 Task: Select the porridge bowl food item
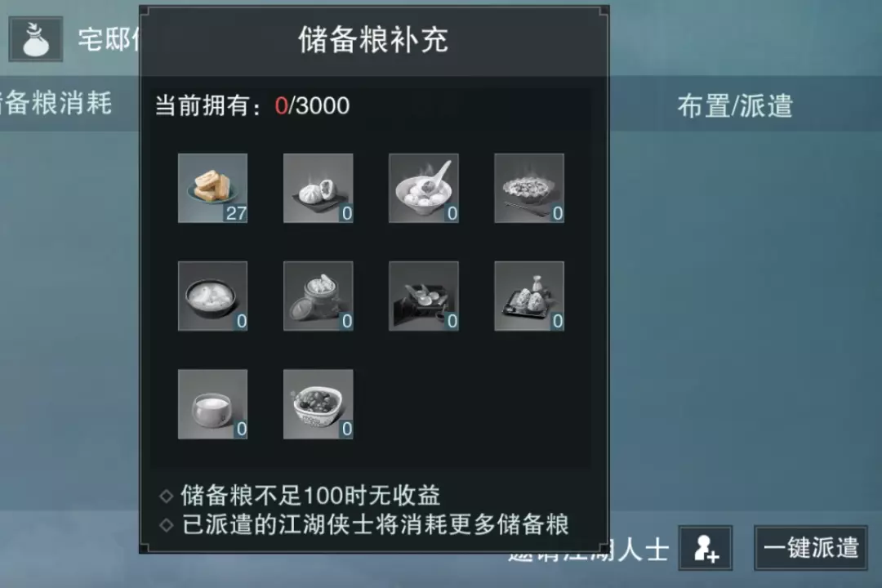pyautogui.click(x=212, y=296)
